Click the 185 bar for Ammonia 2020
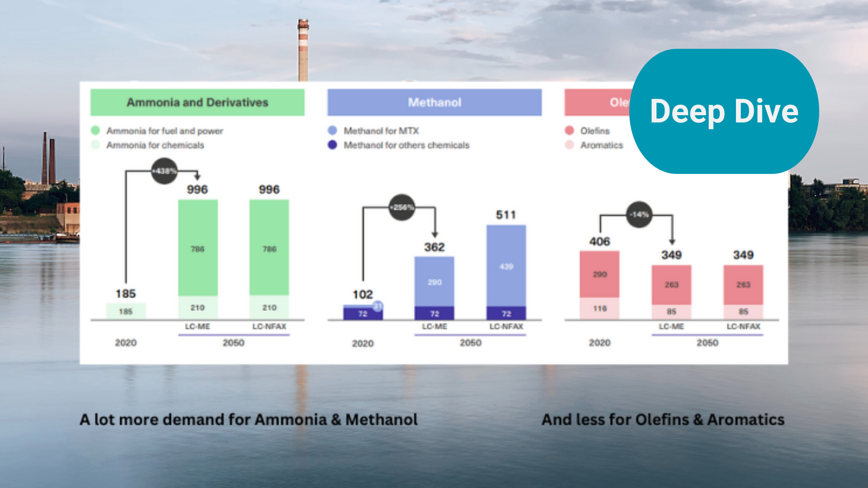This screenshot has width=868, height=488. point(126,311)
